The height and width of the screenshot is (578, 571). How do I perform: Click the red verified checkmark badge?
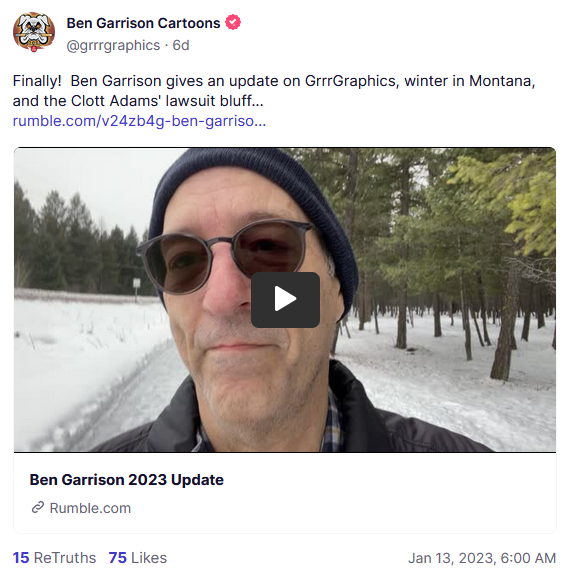[233, 22]
